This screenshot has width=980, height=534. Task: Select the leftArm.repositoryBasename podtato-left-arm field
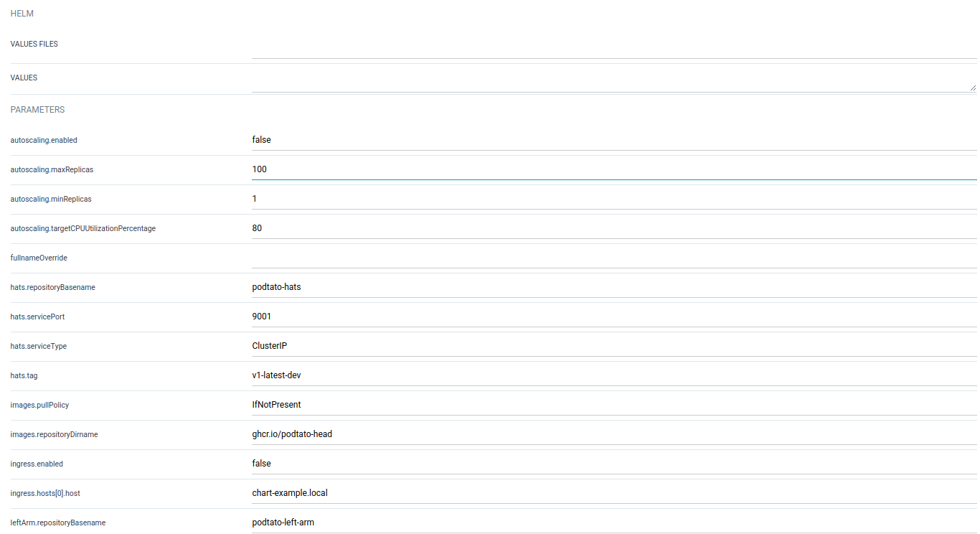pos(613,523)
